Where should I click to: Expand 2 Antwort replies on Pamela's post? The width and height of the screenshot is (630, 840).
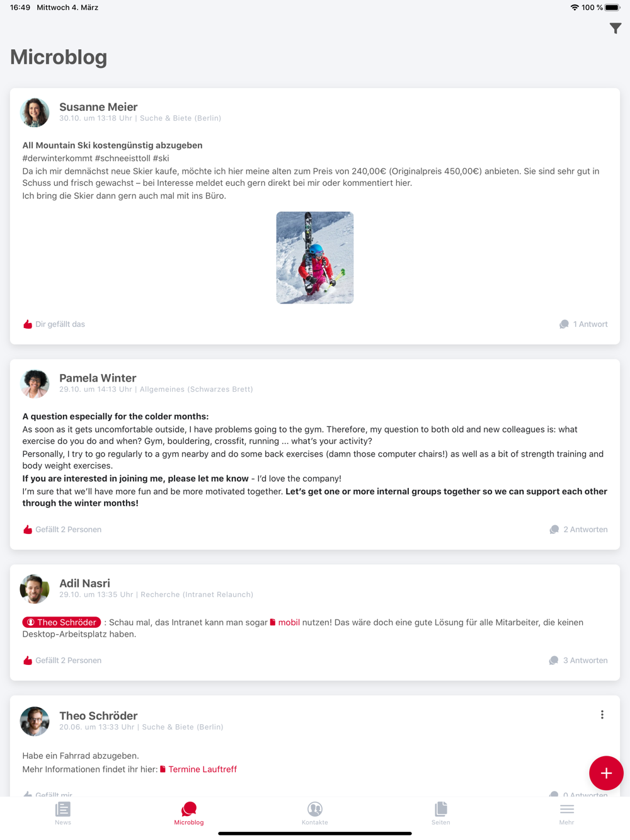[578, 530]
